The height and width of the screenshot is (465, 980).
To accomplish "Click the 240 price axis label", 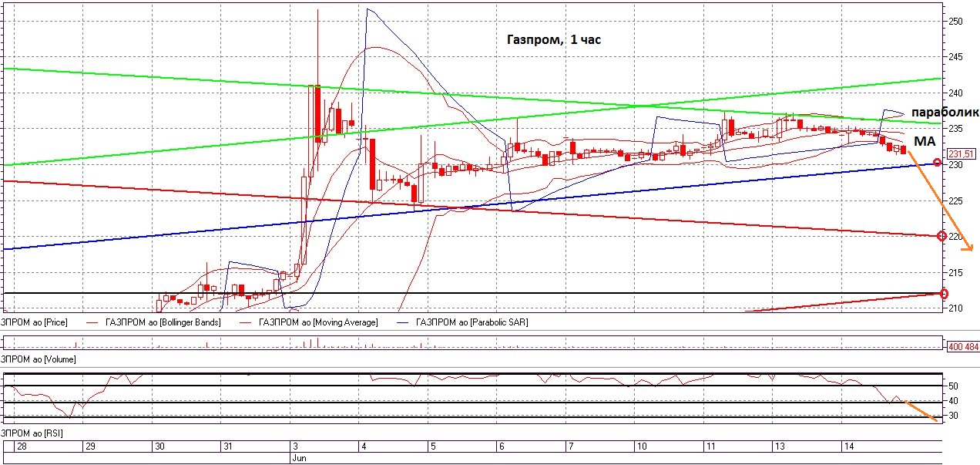I will click(x=956, y=93).
